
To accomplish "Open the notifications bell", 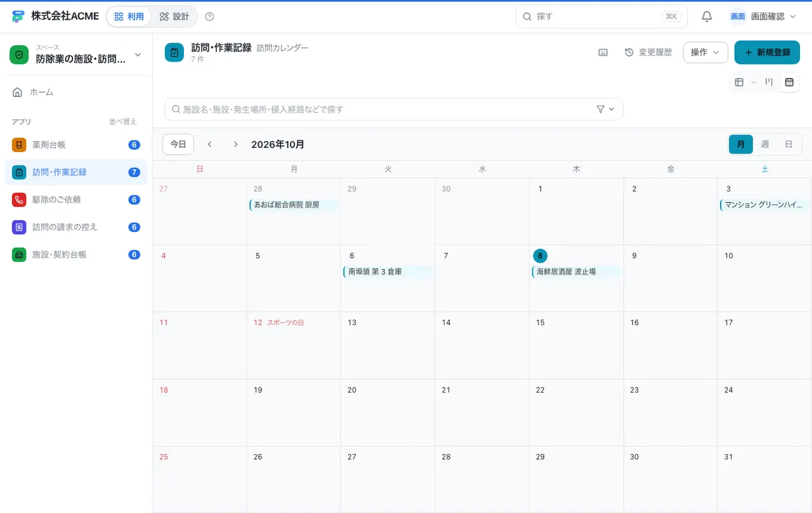I will click(707, 16).
